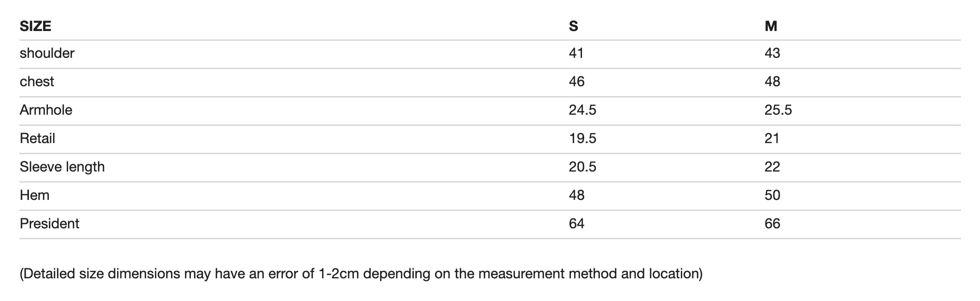Click the shoulder row label
The height and width of the screenshot is (301, 980).
click(47, 53)
